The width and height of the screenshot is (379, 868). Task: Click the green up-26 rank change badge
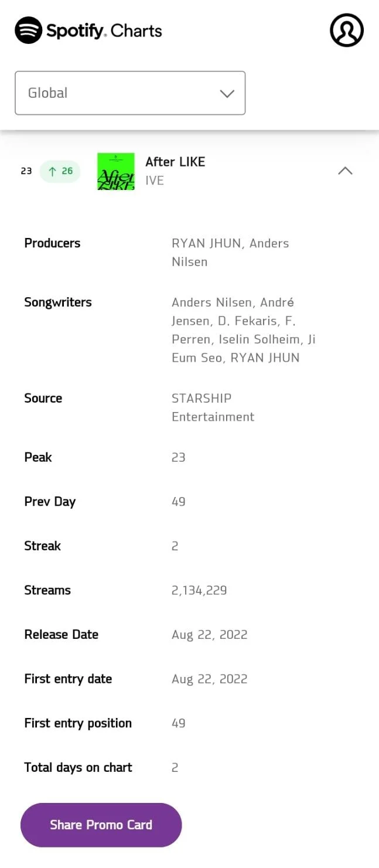coord(60,171)
